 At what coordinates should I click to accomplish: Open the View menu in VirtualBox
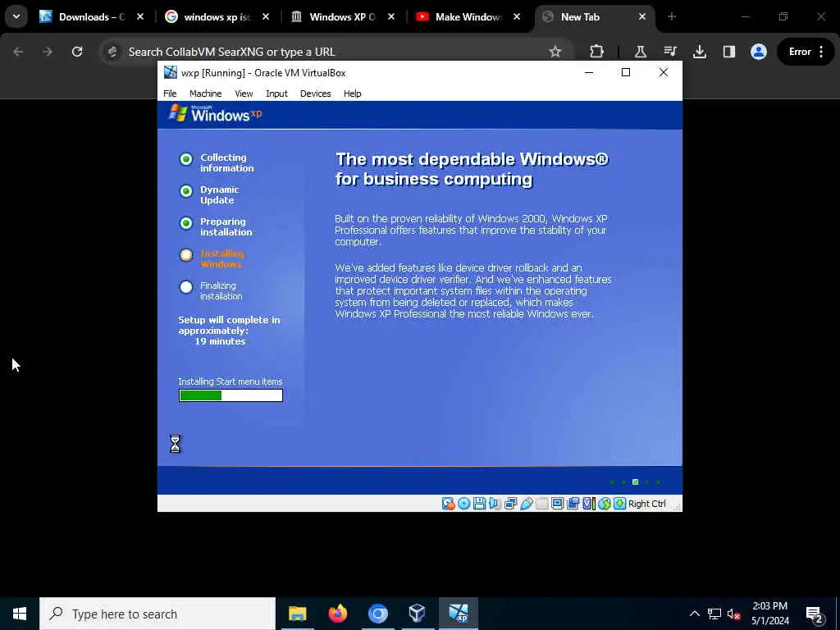pos(244,94)
